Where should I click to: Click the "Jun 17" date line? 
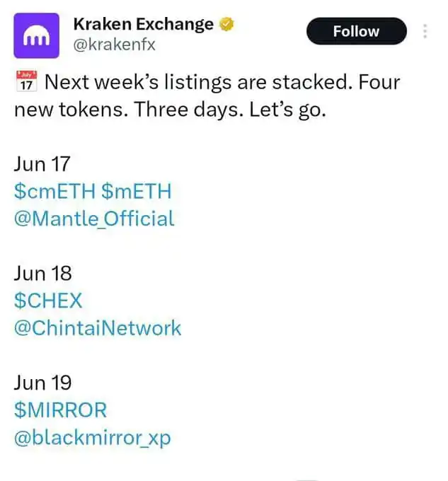pos(42,164)
